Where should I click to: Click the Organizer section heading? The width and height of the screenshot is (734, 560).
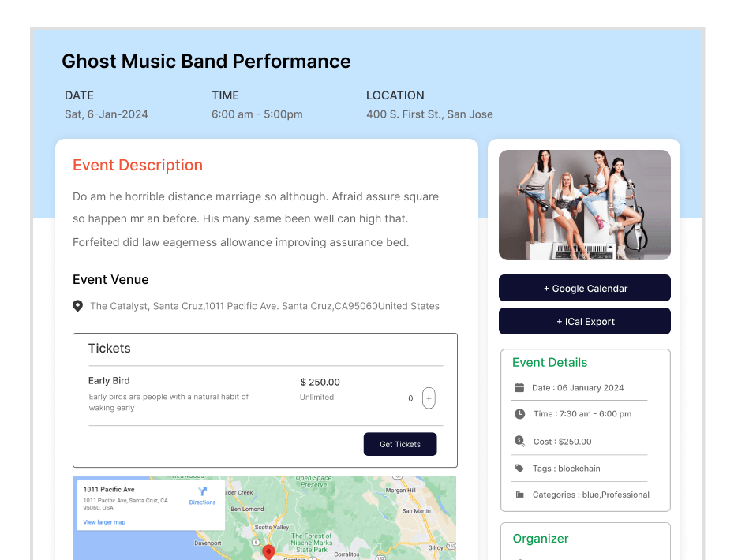click(x=540, y=539)
